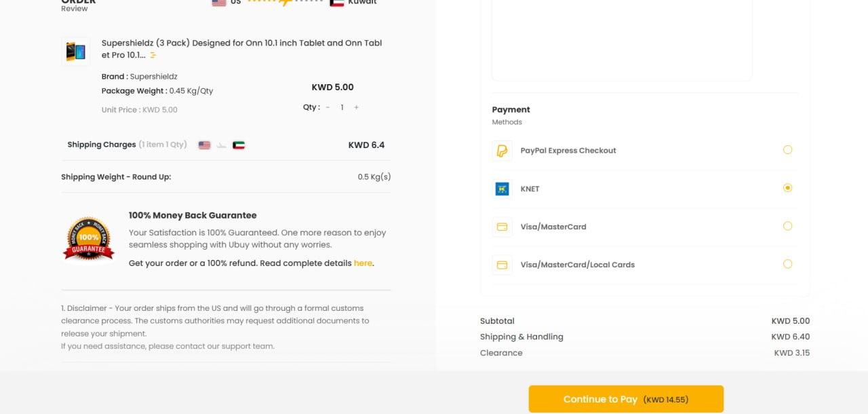This screenshot has width=868, height=414.
Task: Click the Visa/MasterCard/Local Cards card icon
Action: [x=502, y=265]
